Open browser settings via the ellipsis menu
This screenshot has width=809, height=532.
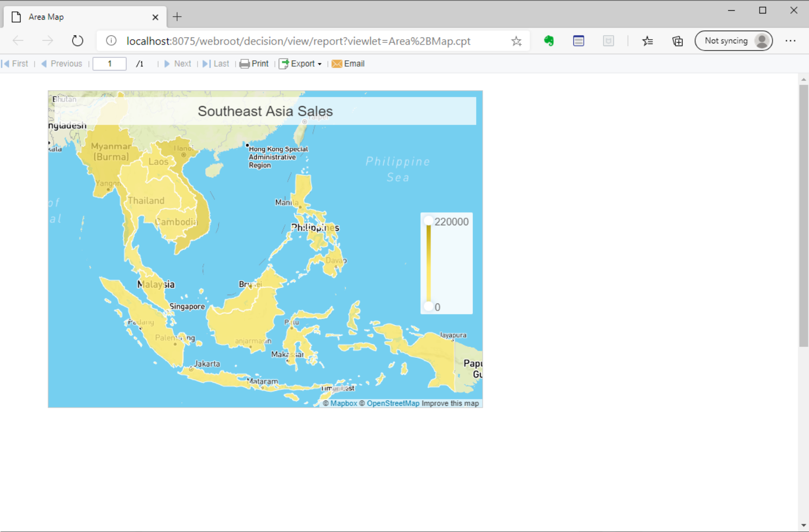point(791,41)
